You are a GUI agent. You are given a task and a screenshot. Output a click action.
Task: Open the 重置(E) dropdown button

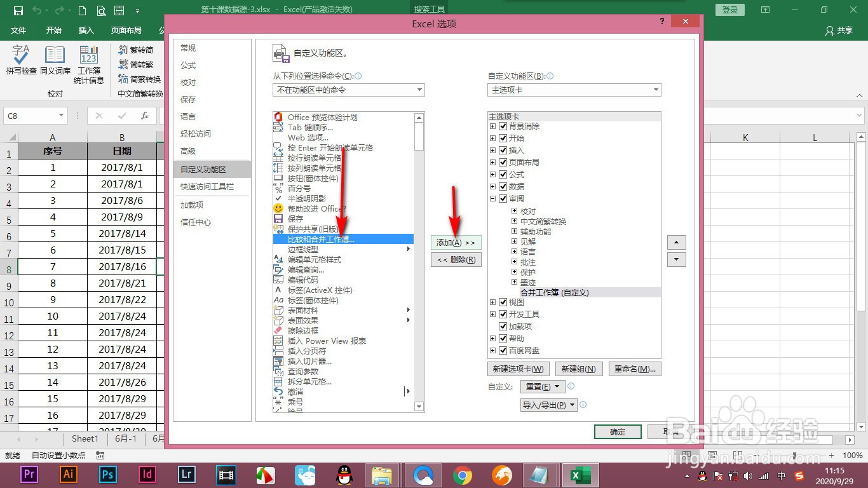pyautogui.click(x=542, y=386)
